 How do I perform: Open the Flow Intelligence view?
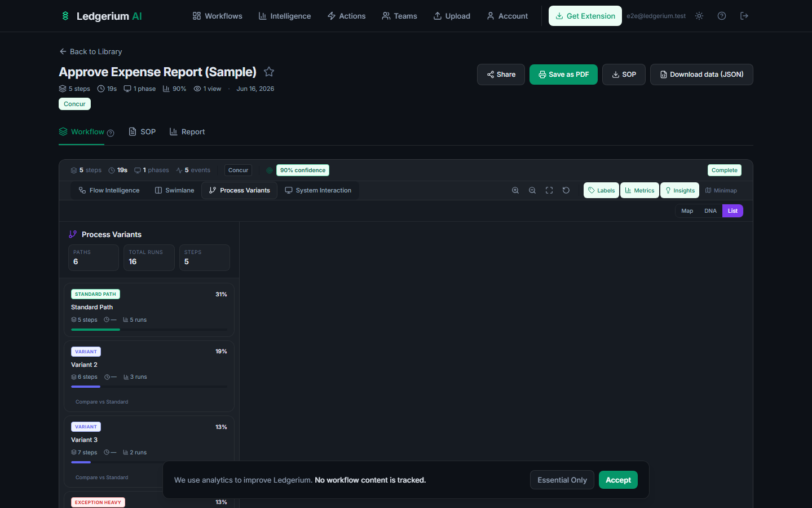pyautogui.click(x=109, y=190)
